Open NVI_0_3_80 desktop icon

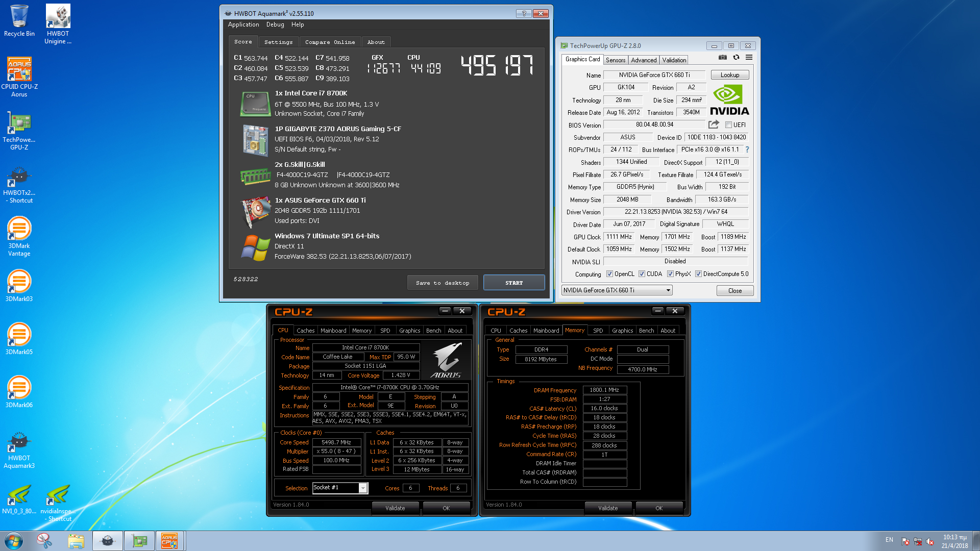pos(19,499)
